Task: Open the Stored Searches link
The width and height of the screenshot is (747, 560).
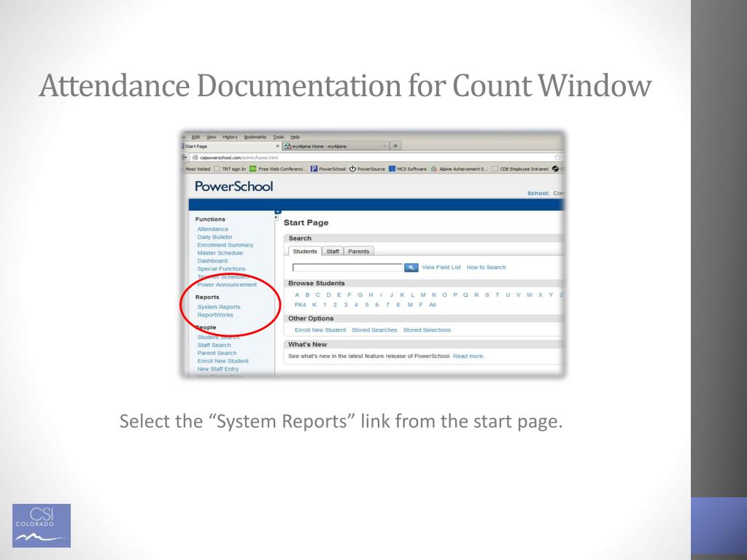Action: [x=374, y=330]
